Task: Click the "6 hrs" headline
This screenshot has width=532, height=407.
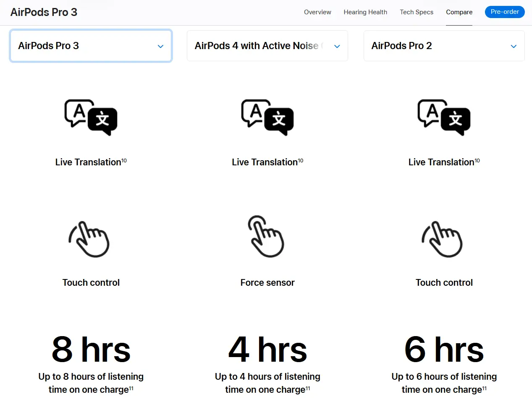Action: 444,349
